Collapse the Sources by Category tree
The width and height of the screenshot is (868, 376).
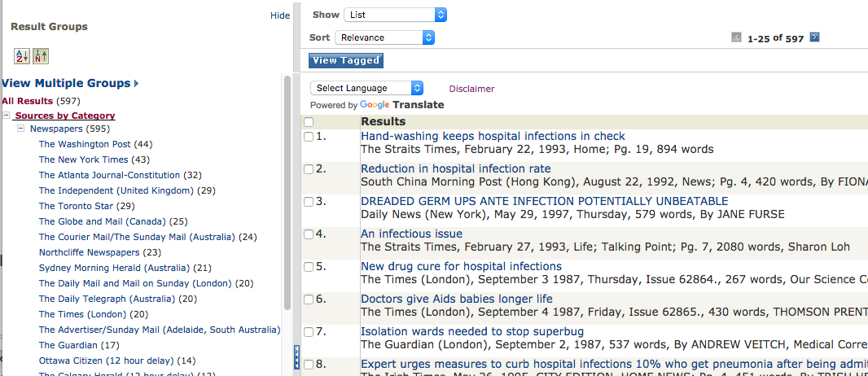tap(6, 116)
